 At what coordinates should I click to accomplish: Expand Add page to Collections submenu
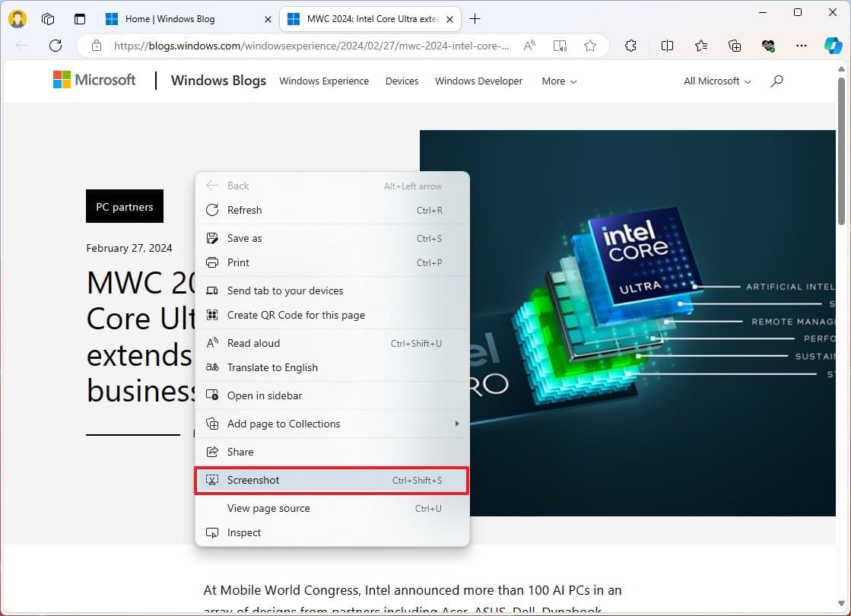(456, 424)
